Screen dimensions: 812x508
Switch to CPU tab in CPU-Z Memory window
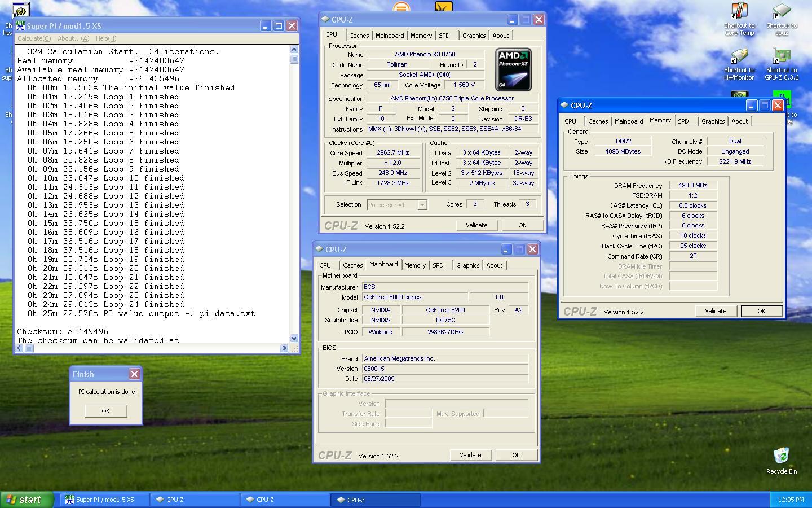(571, 121)
